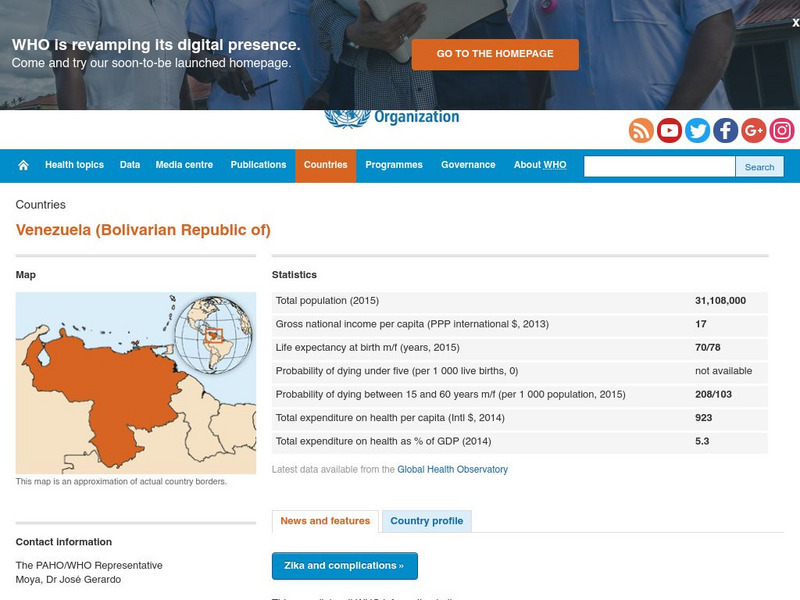Open Governance menu item
Image resolution: width=800 pixels, height=600 pixels.
pos(468,165)
